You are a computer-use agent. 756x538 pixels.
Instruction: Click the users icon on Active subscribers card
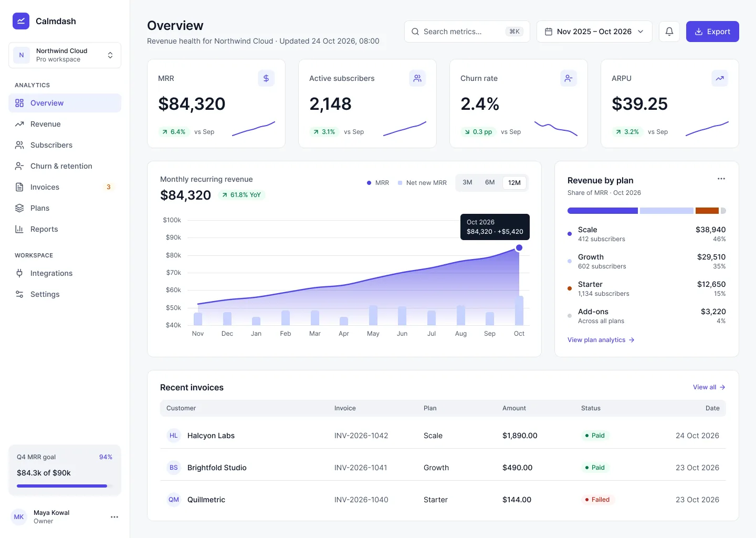[417, 78]
